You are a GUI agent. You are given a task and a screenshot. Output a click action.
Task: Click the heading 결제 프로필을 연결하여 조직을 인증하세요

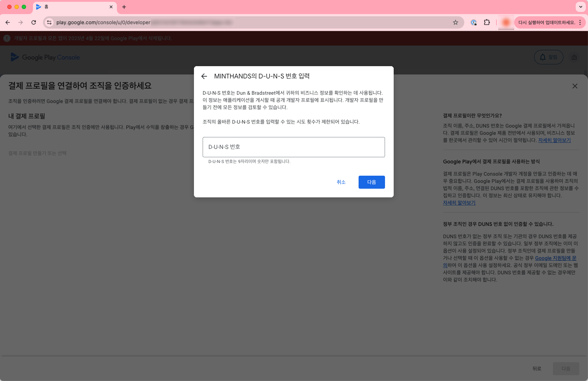(x=80, y=86)
